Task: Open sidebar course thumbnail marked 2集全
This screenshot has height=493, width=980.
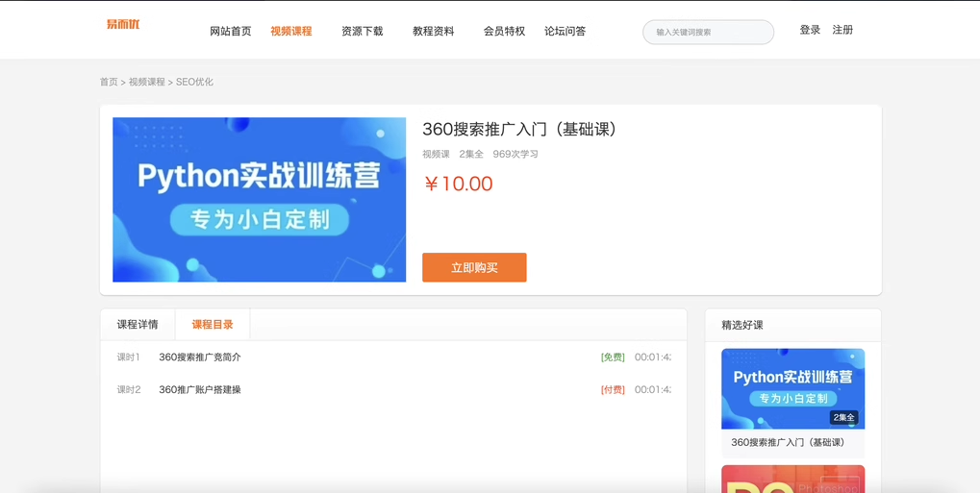Action: [792, 388]
